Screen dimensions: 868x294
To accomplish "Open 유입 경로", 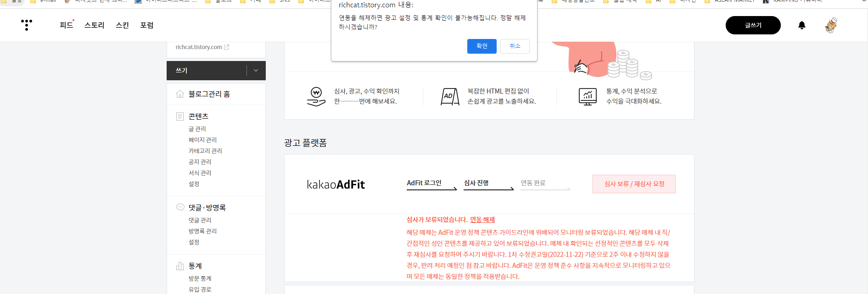I will pos(200,289).
